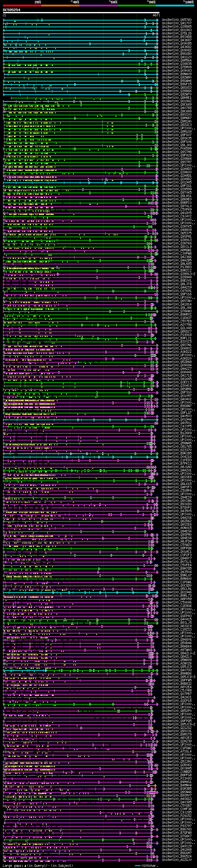This screenshot has height=868, width=197.
Task: Select the UniRef100_Q39835 label
Action: tap(177, 64)
